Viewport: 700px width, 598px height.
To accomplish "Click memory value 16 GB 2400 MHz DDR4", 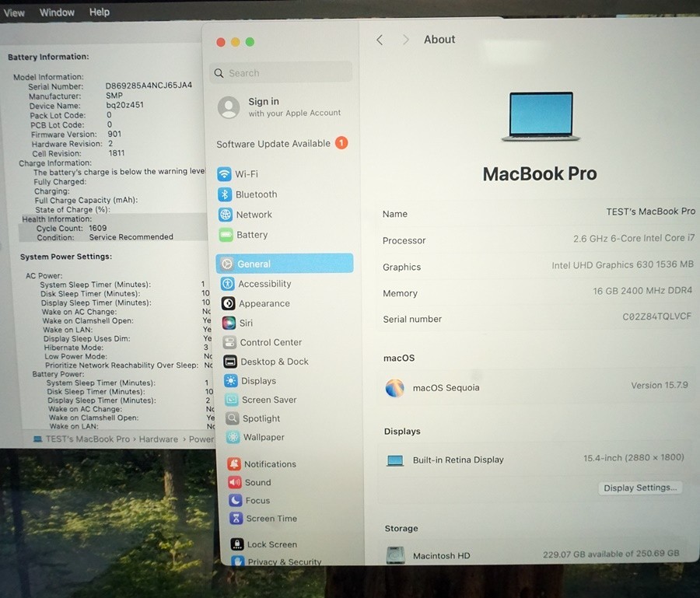I will (642, 291).
